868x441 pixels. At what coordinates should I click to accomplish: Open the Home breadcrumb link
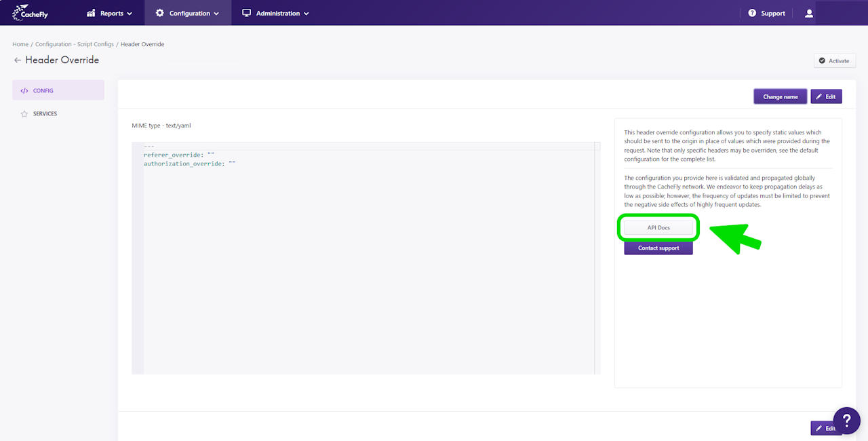click(20, 44)
